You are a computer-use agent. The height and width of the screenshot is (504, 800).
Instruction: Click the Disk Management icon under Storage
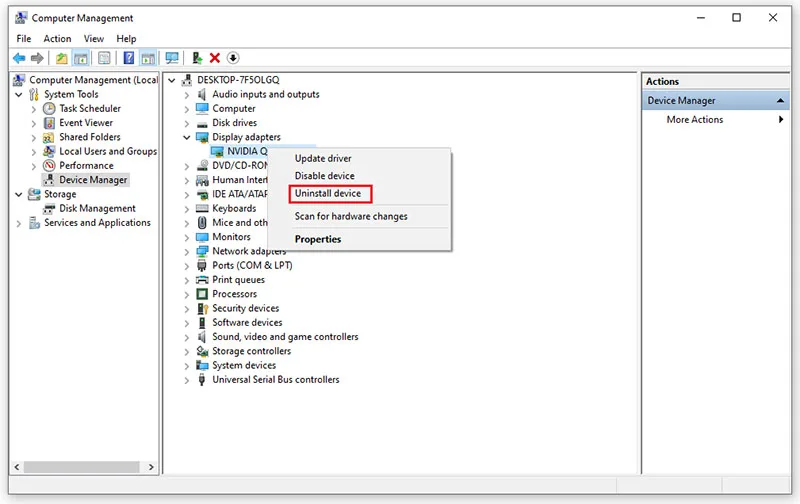(x=49, y=209)
